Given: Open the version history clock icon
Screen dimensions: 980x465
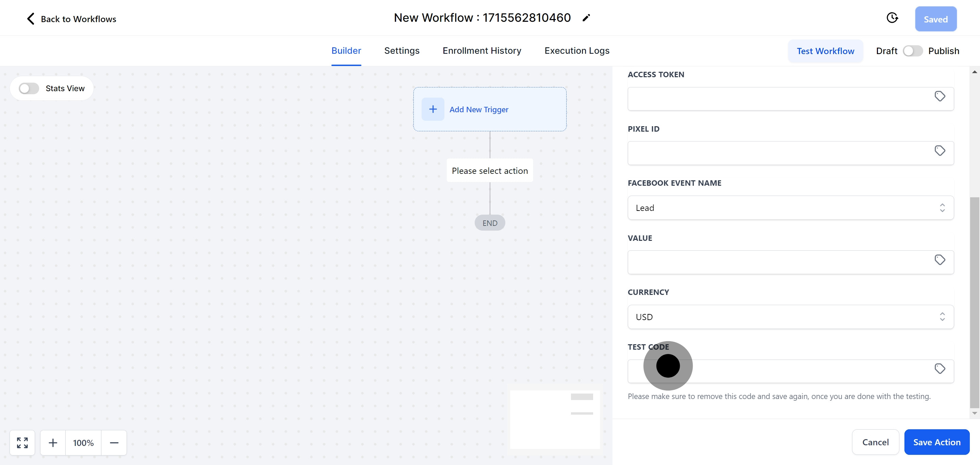Looking at the screenshot, I should point(892,18).
